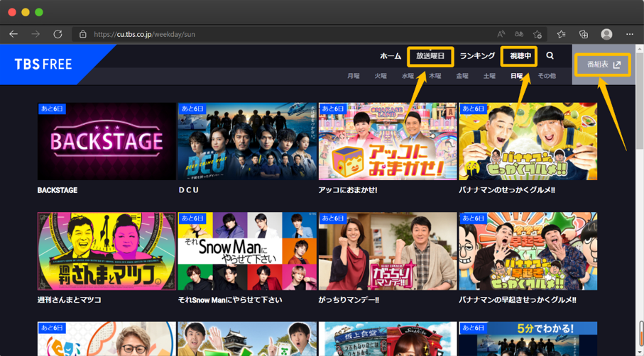
Task: Click the がっちりマンデー!! title link
Action: [x=349, y=300]
